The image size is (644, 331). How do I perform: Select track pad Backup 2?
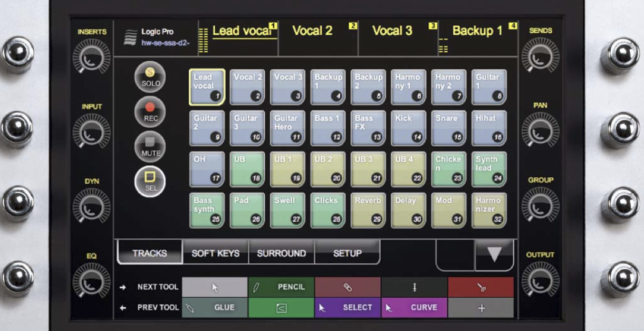[368, 87]
